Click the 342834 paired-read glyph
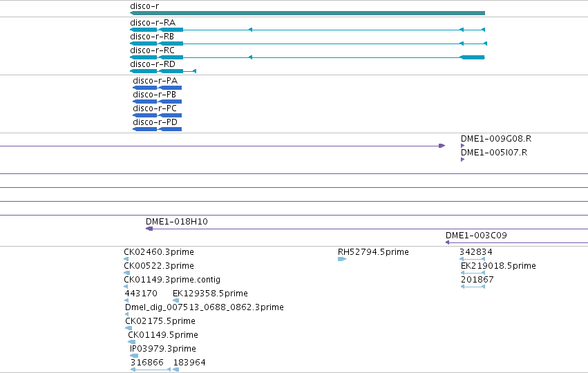Viewport: 588px width, 373px height. point(472,259)
